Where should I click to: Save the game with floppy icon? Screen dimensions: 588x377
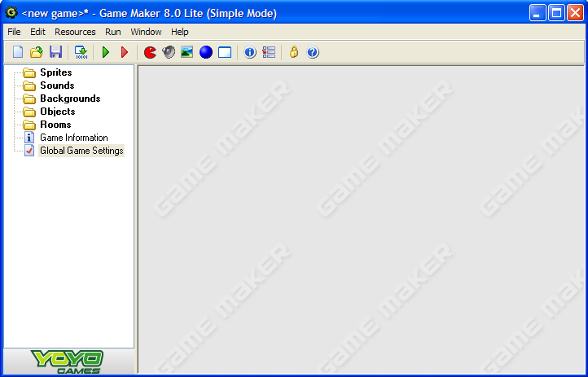(x=55, y=52)
